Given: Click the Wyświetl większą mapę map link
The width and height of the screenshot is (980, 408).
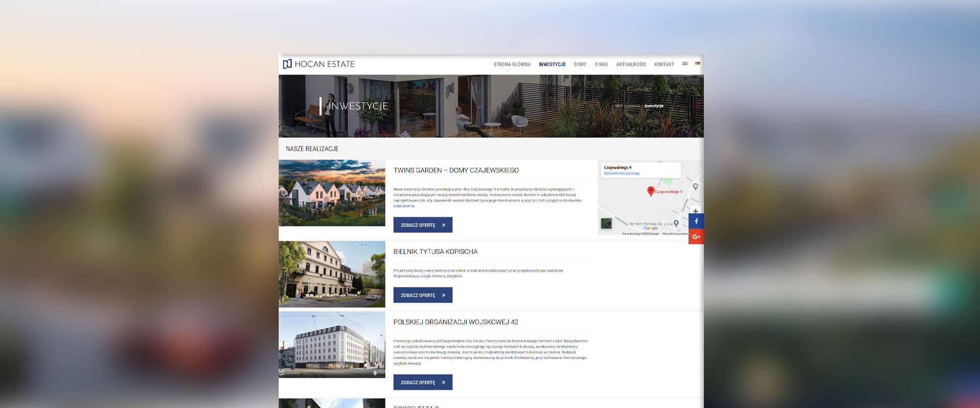Looking at the screenshot, I should tap(621, 173).
